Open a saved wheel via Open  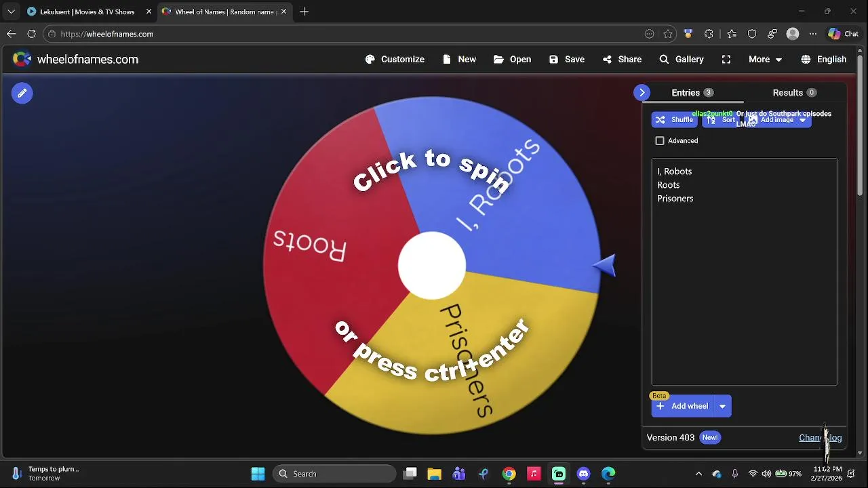point(512,60)
